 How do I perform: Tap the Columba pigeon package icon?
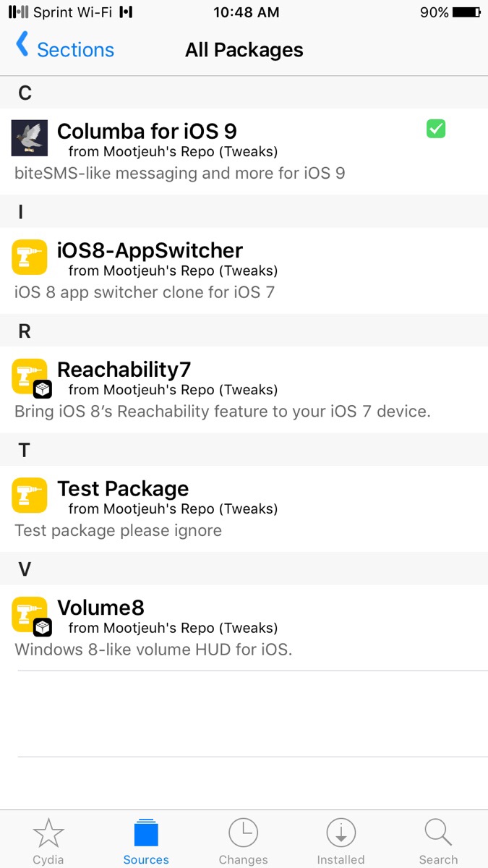[30, 138]
